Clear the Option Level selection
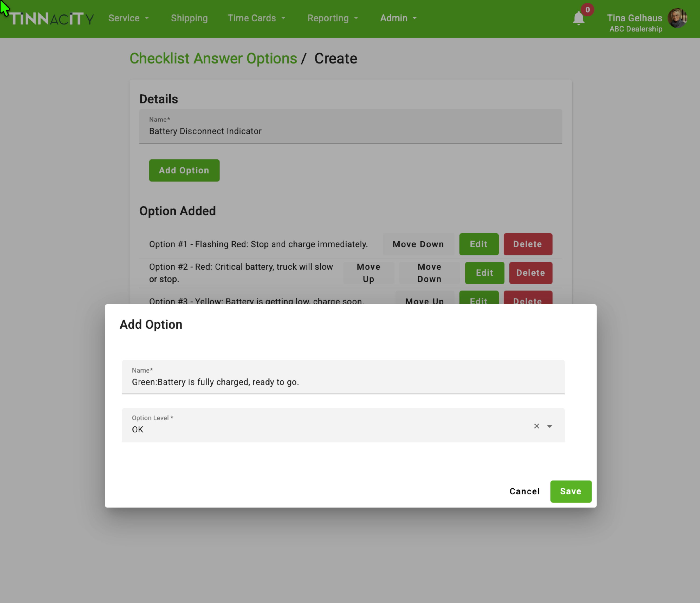Screen dimensions: 700x603 (x=536, y=426)
